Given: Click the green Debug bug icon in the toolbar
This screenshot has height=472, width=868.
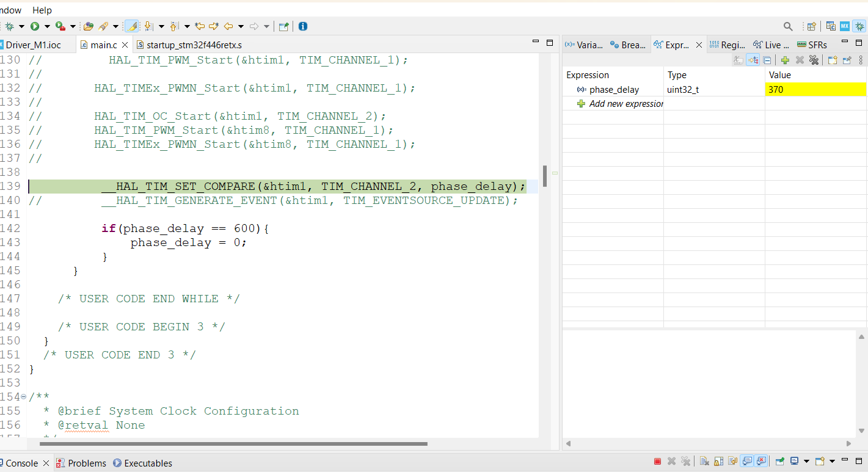Looking at the screenshot, I should [10, 26].
